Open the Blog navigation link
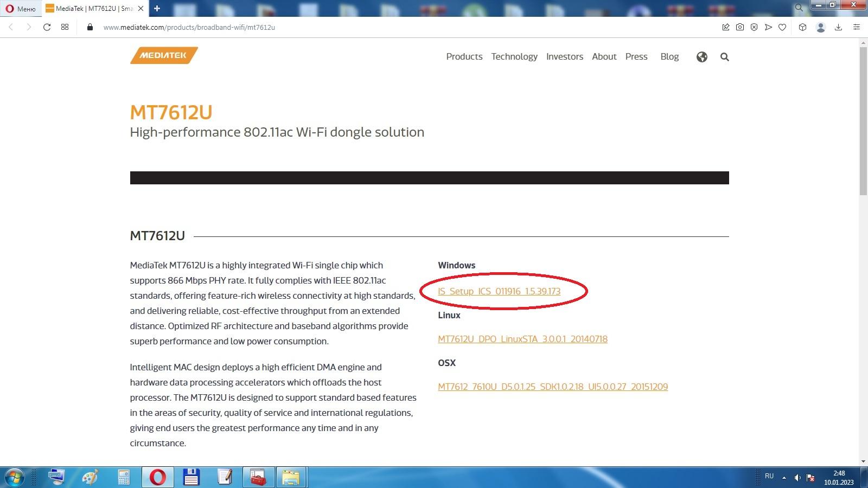The image size is (868, 488). pyautogui.click(x=669, y=56)
